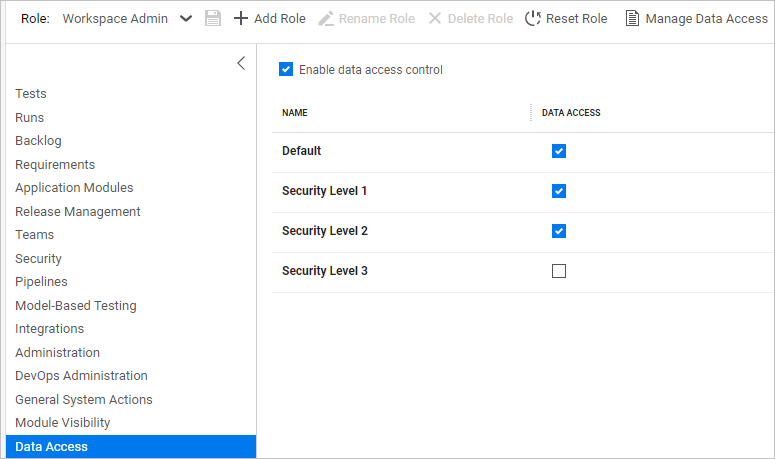Click the pencil icon for Rename Role
Viewport: 775px width, 459px height.
(325, 18)
